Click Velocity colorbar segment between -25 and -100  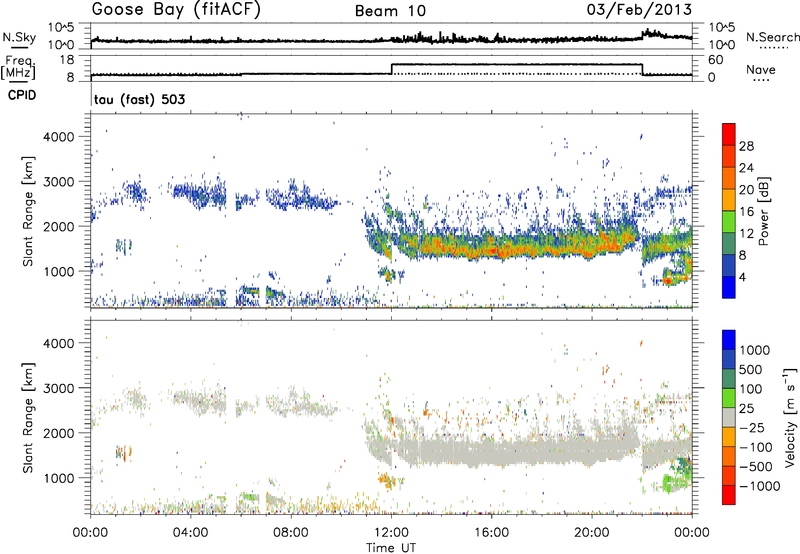(729, 437)
